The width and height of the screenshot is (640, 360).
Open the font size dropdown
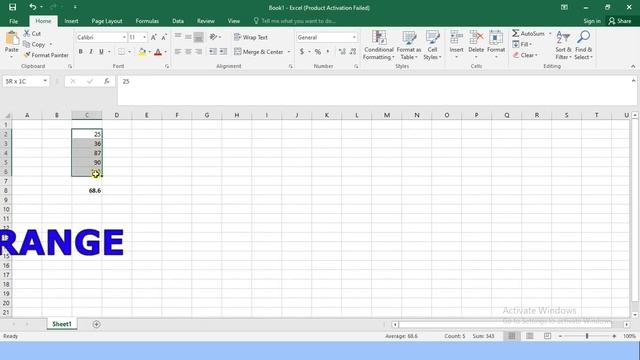click(x=144, y=37)
